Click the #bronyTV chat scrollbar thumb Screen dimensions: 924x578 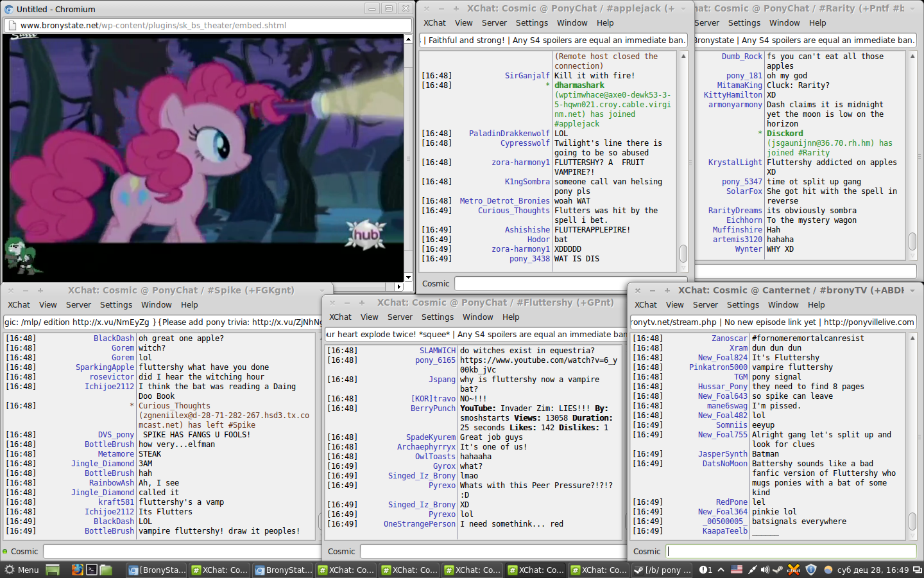point(912,522)
